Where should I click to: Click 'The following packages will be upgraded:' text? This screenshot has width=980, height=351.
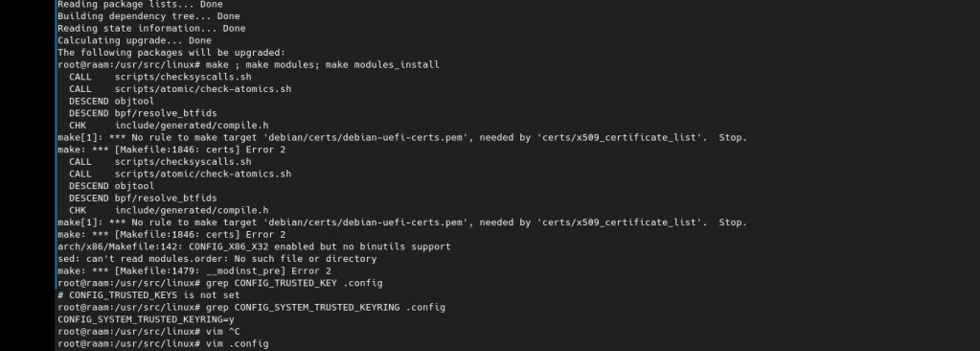(171, 53)
